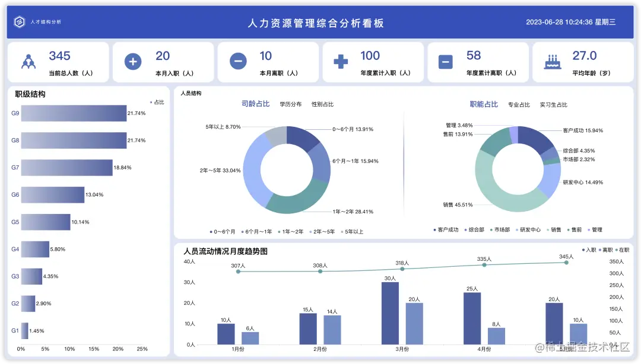Toggle the 占比 legend in the 职级结构 chart
Viewport: 641px width, 364px height.
pyautogui.click(x=157, y=102)
